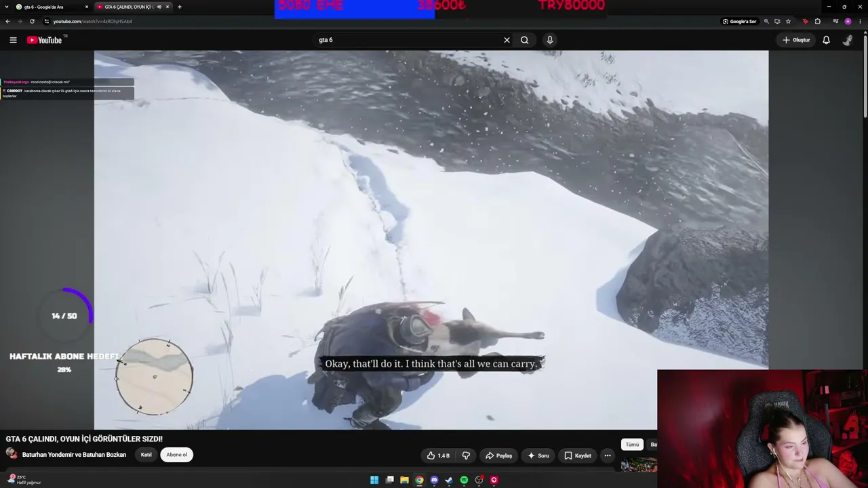Open the more actions three-dot menu
This screenshot has width=868, height=488.
pyautogui.click(x=608, y=455)
